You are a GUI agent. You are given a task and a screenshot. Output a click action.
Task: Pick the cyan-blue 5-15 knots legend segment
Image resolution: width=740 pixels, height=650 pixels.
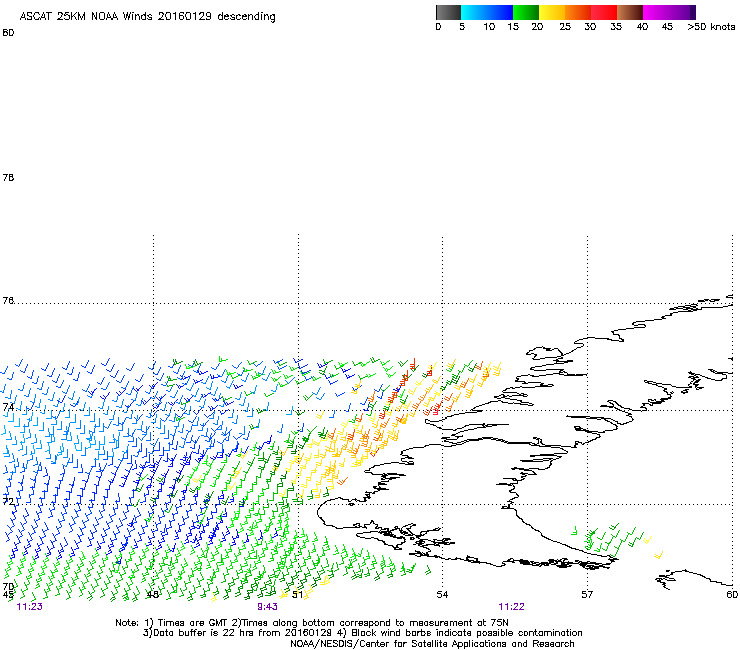pyautogui.click(x=487, y=12)
